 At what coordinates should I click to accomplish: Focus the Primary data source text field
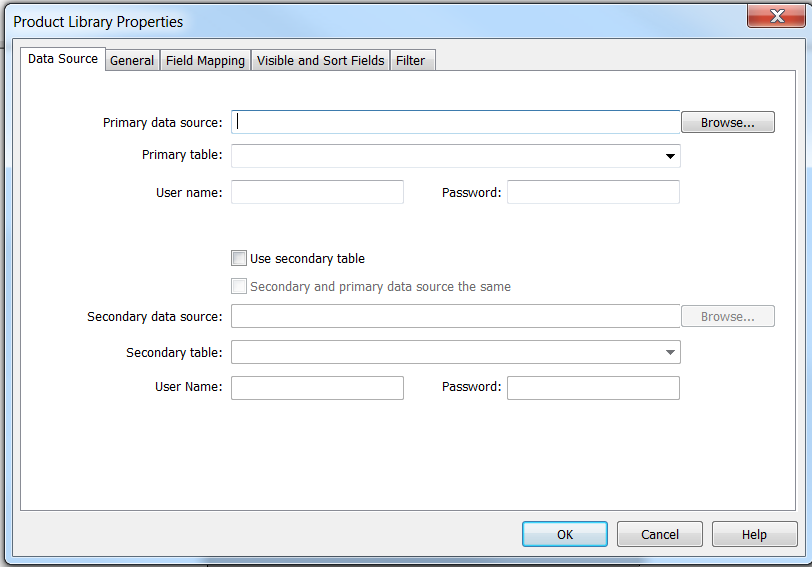pos(455,122)
